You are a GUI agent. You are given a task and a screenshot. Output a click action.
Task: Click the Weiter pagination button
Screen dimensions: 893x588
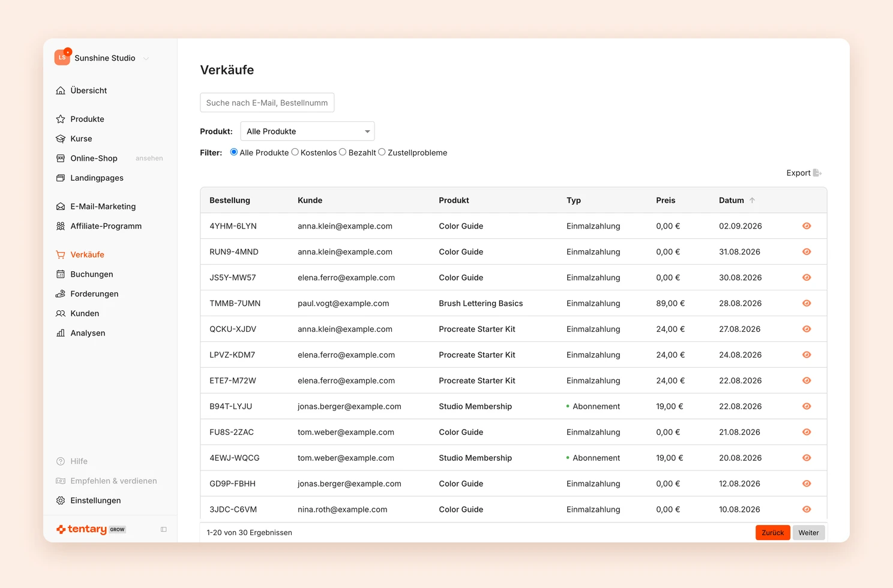(x=809, y=533)
